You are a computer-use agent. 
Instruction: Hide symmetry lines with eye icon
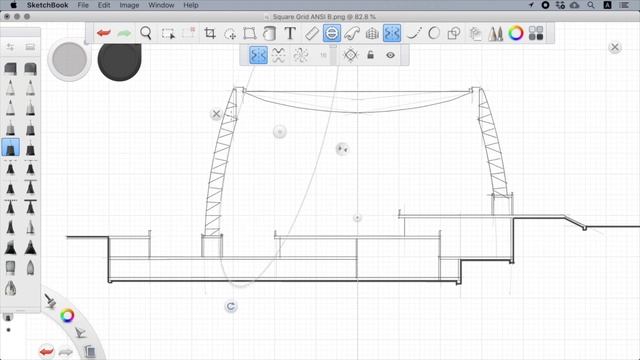click(391, 55)
